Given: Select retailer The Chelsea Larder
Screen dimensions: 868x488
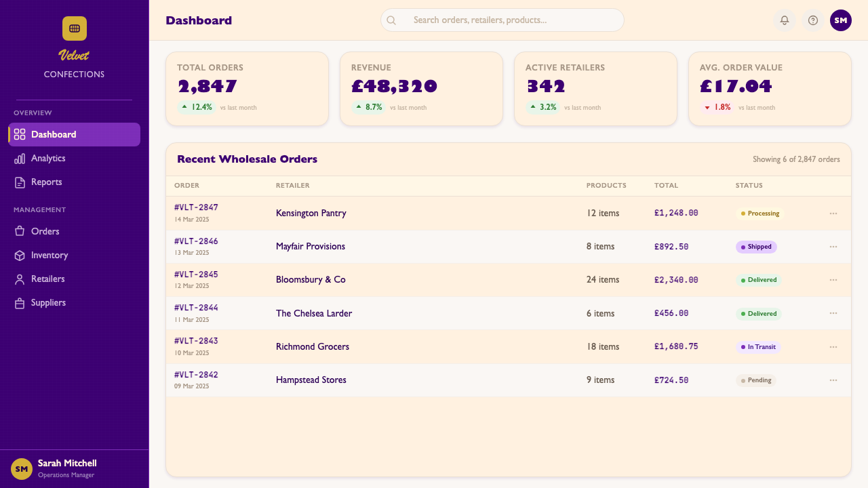Looking at the screenshot, I should point(314,313).
